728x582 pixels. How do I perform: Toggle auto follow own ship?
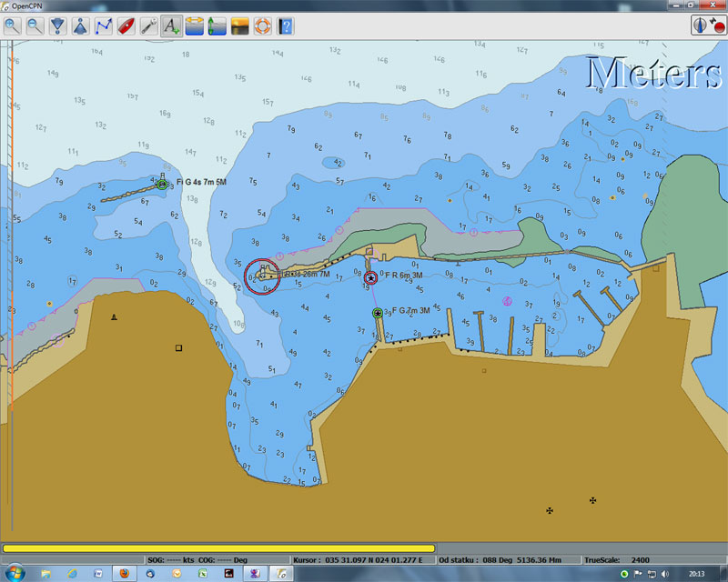tap(126, 25)
